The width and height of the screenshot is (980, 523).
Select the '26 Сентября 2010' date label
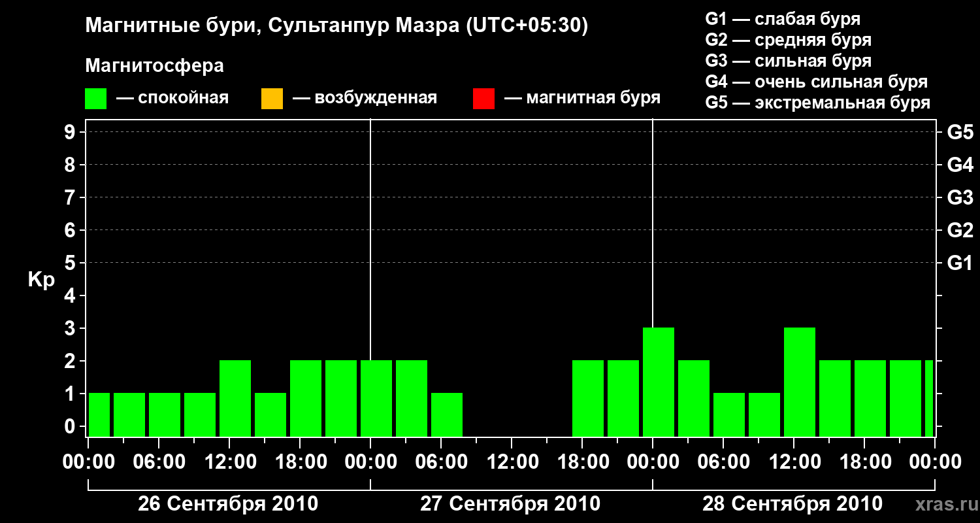(228, 504)
